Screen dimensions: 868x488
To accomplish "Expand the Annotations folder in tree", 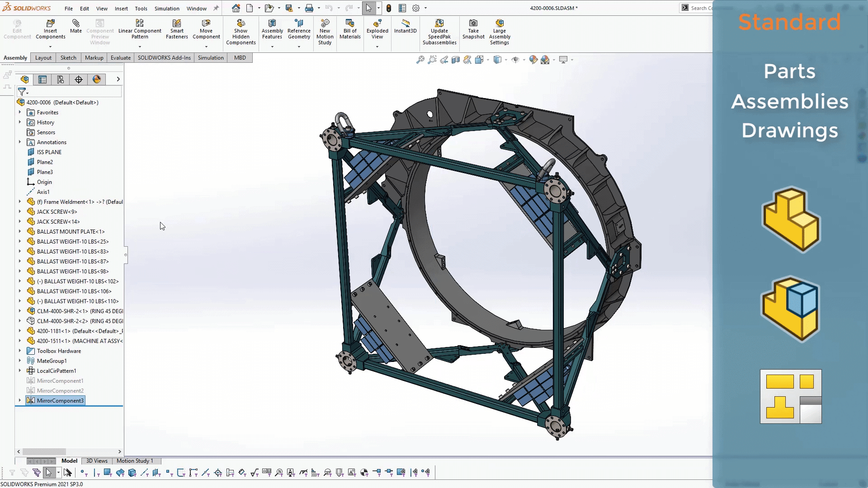I will pos(20,142).
